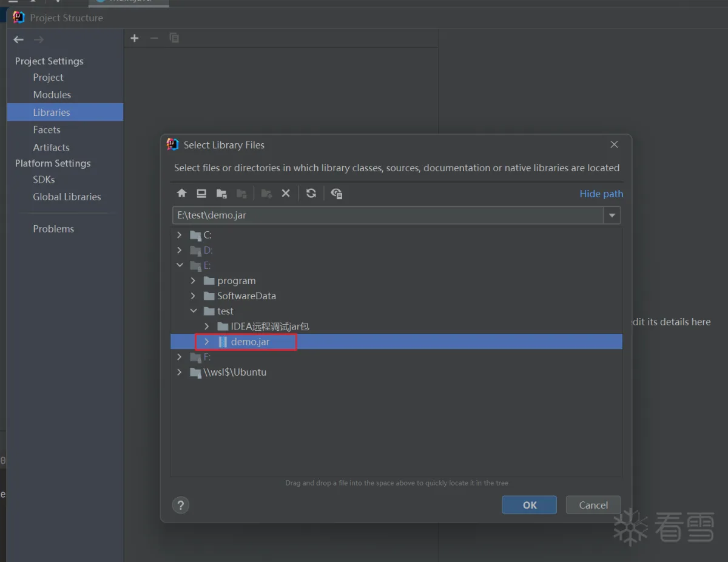This screenshot has height=562, width=728.
Task: Click the plus icon to add library
Action: pyautogui.click(x=135, y=38)
